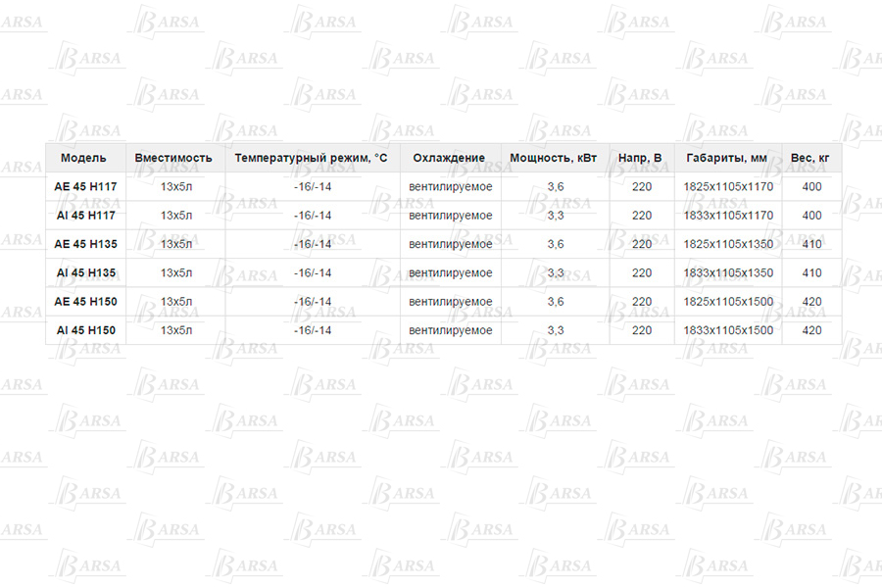Select the AI 45 H150 model cell
Viewport: 882px width, 588px height.
click(x=84, y=330)
